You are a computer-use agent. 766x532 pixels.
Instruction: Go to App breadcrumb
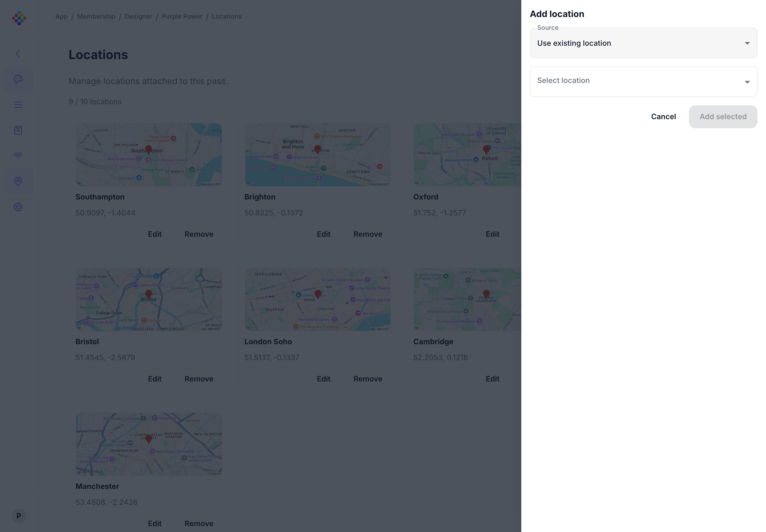[x=61, y=16]
